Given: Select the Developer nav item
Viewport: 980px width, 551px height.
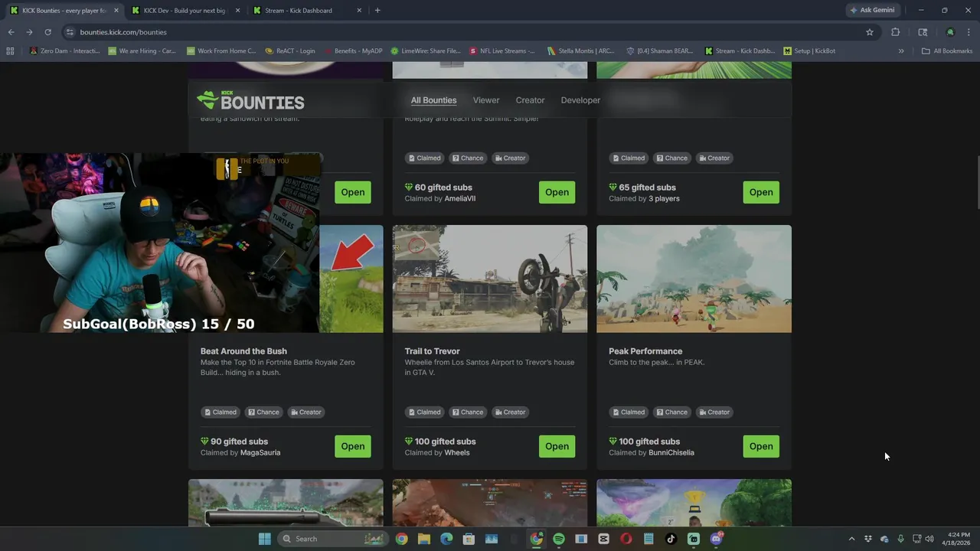Looking at the screenshot, I should (580, 100).
